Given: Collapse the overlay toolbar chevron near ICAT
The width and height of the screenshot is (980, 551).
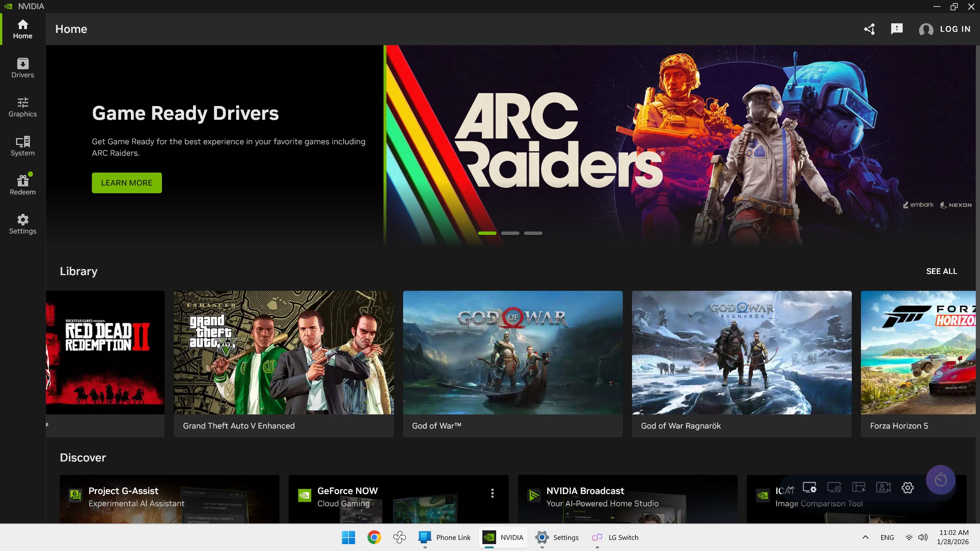Looking at the screenshot, I should coord(791,487).
